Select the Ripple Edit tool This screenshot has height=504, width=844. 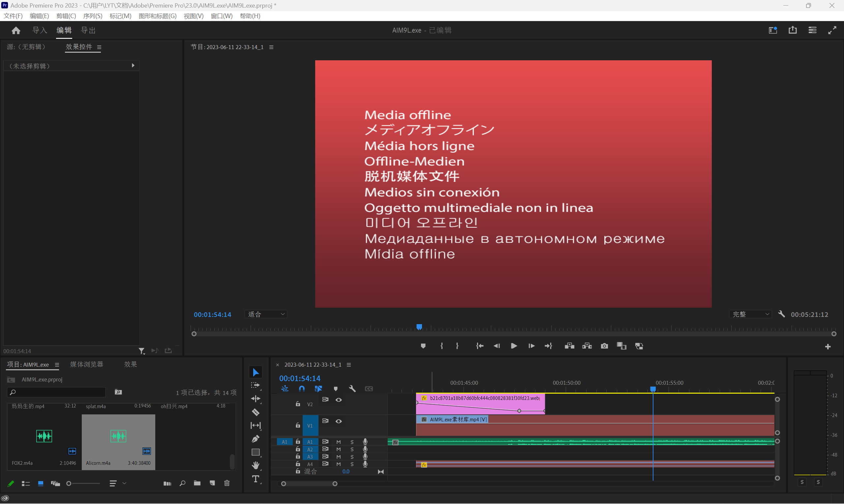tap(256, 399)
